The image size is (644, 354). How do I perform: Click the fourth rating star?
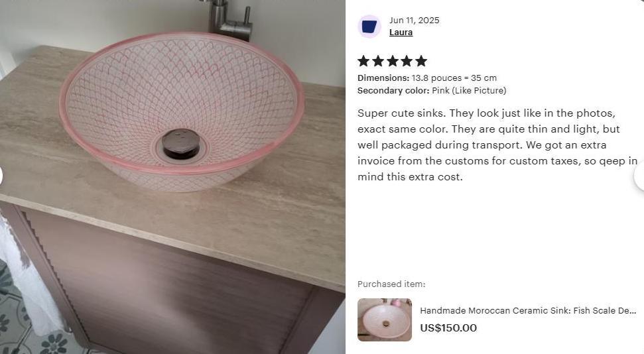[x=407, y=61]
